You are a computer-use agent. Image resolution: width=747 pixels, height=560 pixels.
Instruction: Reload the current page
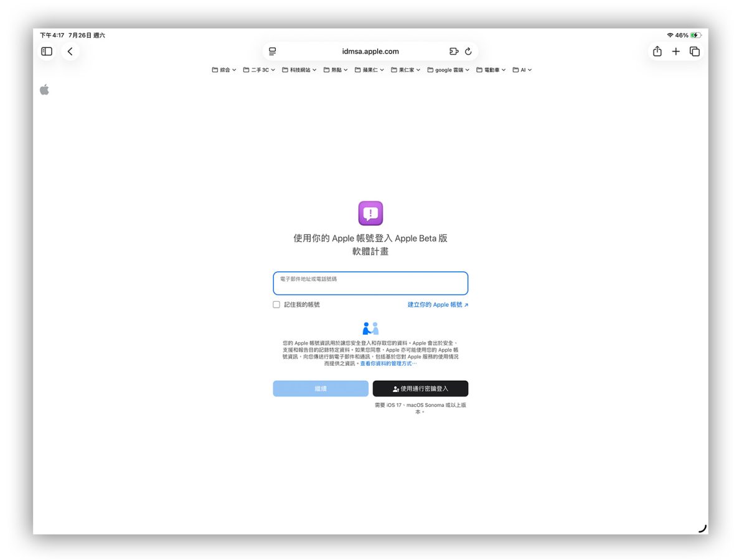[x=468, y=52]
